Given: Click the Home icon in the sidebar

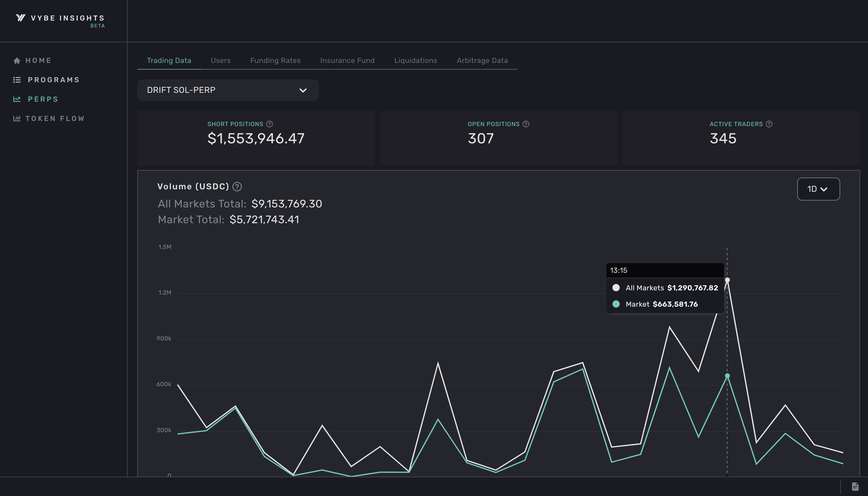Looking at the screenshot, I should pyautogui.click(x=17, y=60).
